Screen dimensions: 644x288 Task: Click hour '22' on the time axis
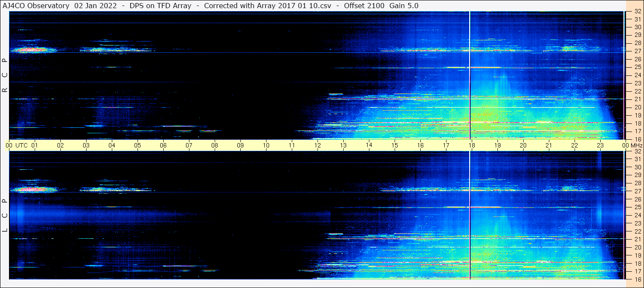[575, 145]
